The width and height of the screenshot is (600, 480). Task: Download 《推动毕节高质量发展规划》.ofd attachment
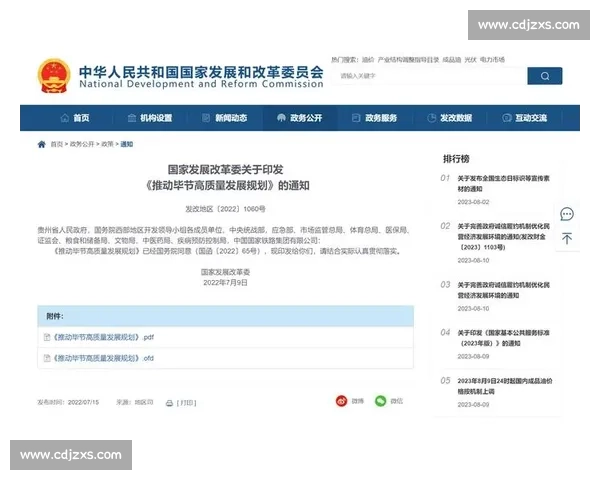pyautogui.click(x=103, y=358)
